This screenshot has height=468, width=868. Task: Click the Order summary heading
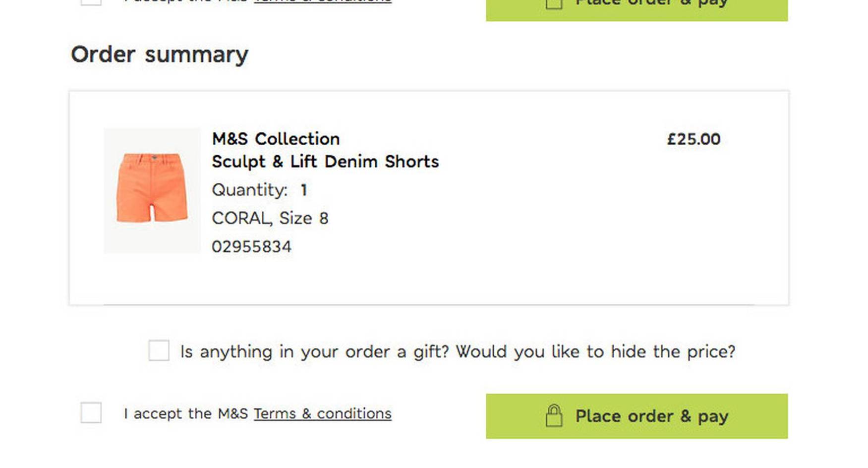(160, 54)
